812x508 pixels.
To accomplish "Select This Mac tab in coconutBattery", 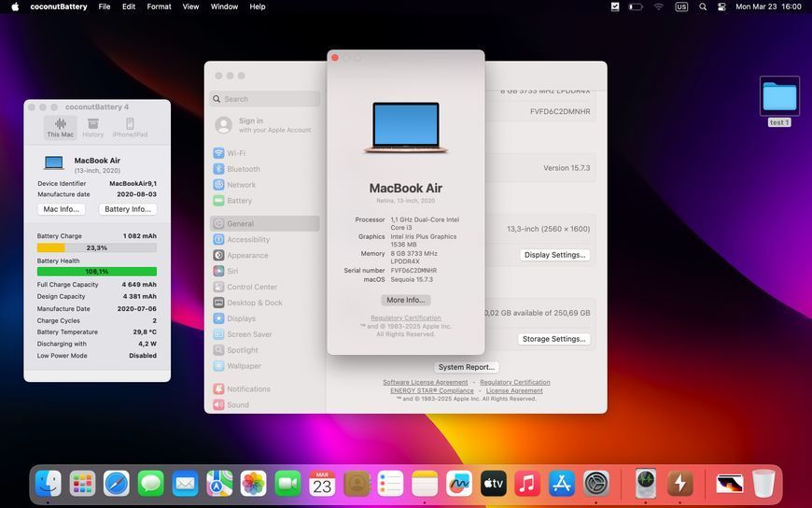I will point(60,128).
